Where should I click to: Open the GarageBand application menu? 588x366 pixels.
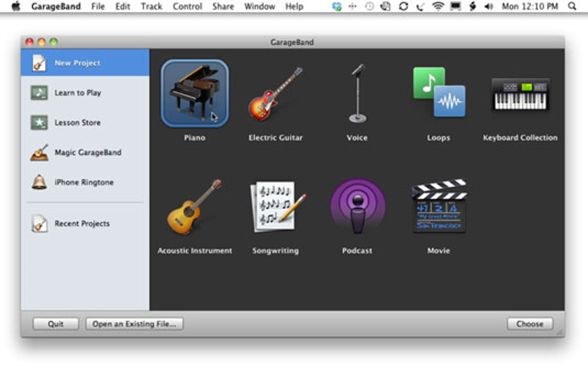coord(56,6)
